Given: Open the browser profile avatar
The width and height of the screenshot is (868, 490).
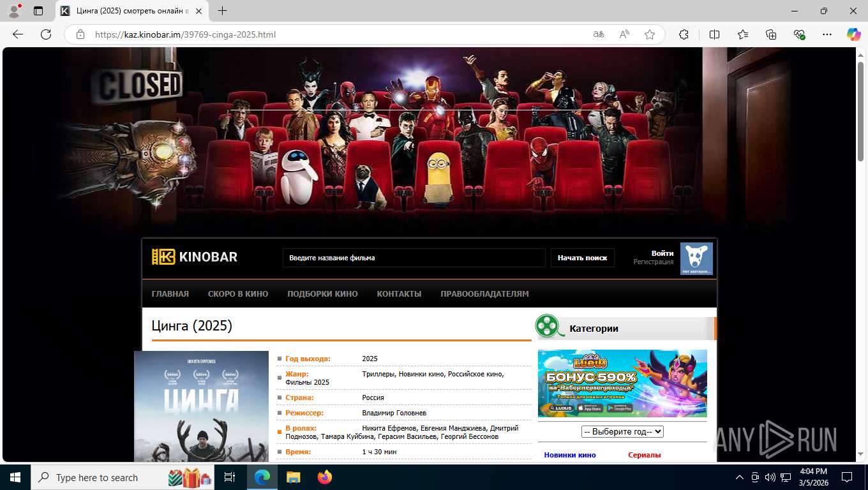Looking at the screenshot, I should coord(13,11).
